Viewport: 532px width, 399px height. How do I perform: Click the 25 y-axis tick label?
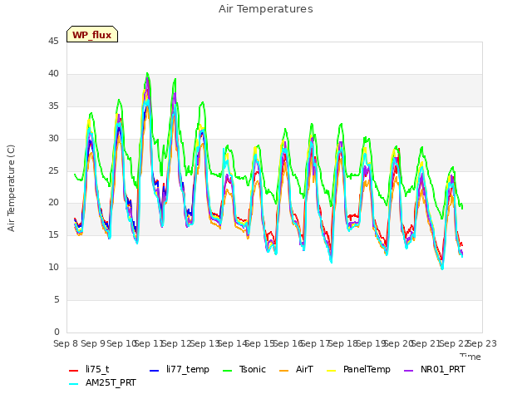53,170
